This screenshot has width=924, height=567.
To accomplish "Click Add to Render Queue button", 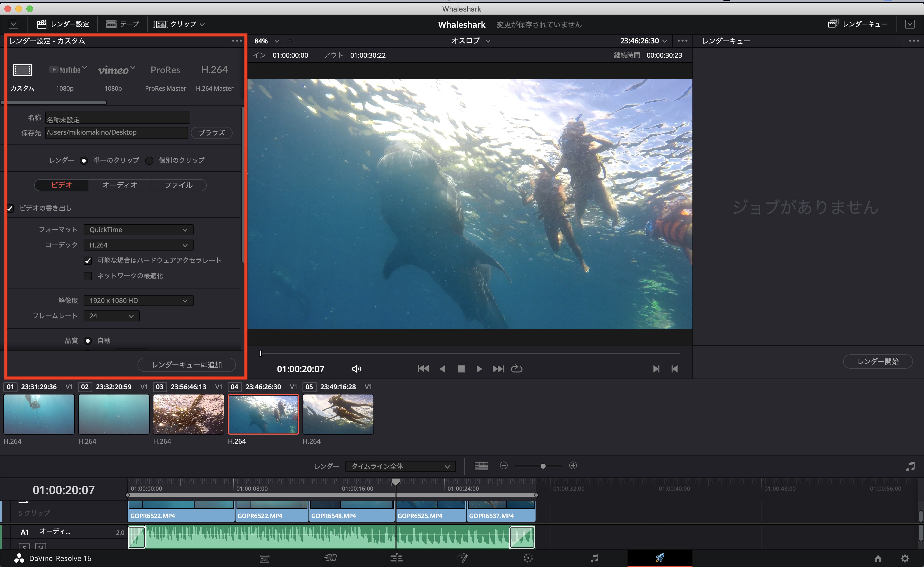I will click(x=186, y=365).
